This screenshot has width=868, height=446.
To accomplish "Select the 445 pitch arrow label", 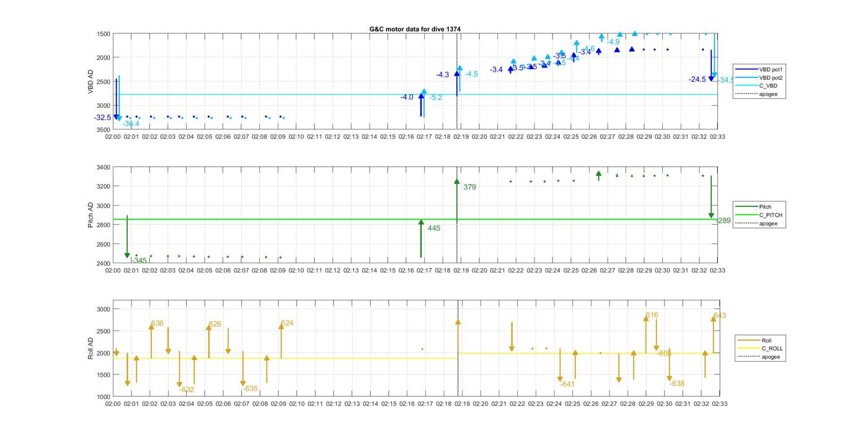I will (433, 229).
